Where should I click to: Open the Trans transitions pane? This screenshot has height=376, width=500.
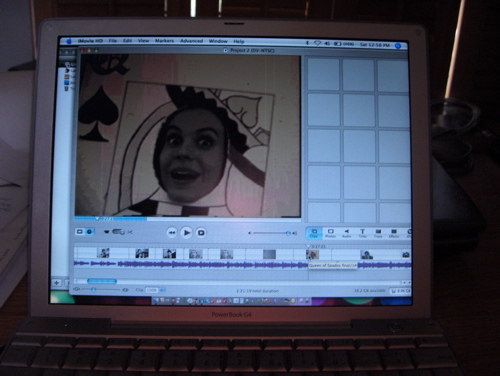pyautogui.click(x=378, y=233)
